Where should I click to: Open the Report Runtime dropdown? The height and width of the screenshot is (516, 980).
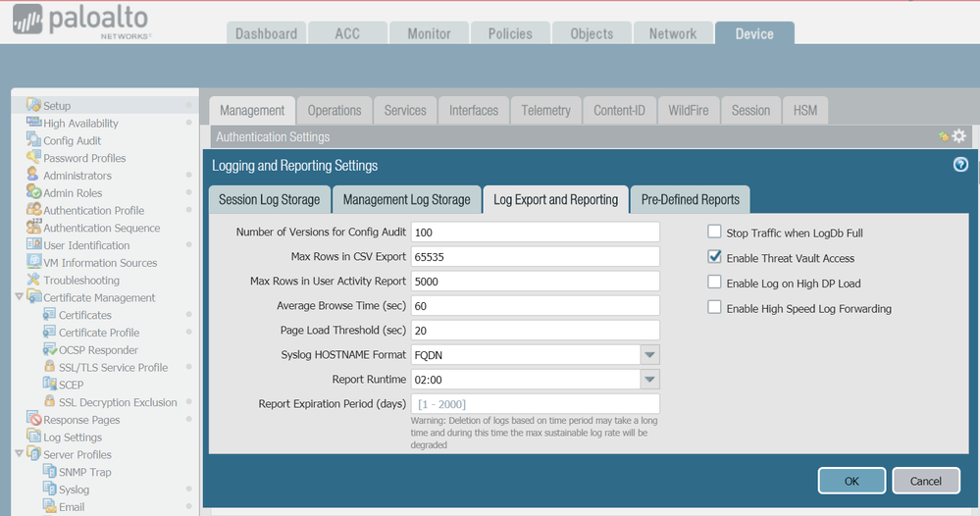tap(649, 380)
